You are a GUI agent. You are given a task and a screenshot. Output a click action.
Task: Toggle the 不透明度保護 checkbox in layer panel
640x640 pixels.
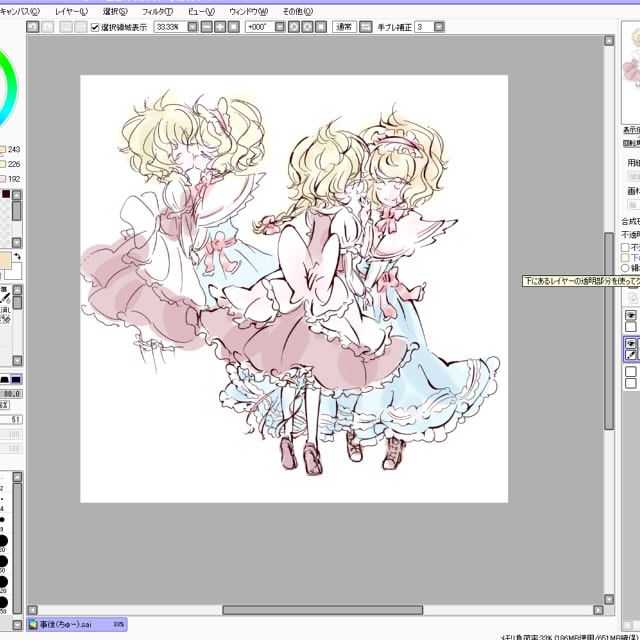625,247
